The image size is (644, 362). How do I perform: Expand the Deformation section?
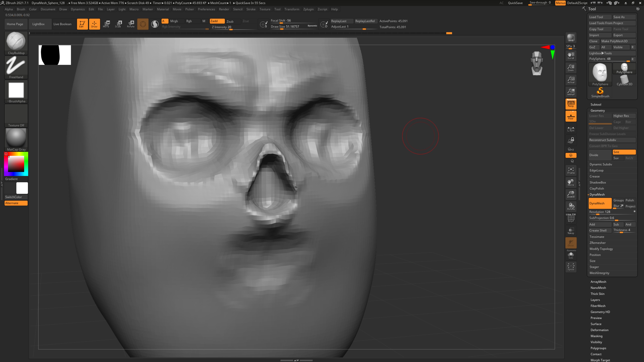click(599, 330)
